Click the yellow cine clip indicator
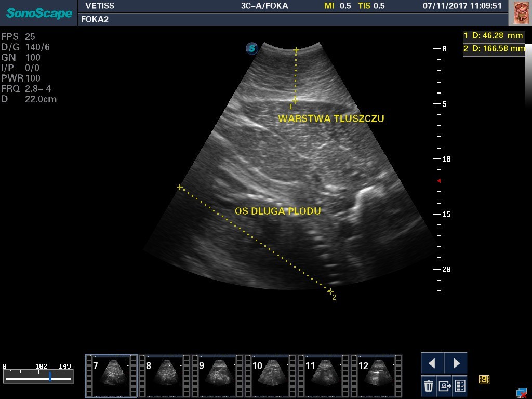The height and width of the screenshot is (399, 532). point(484,380)
